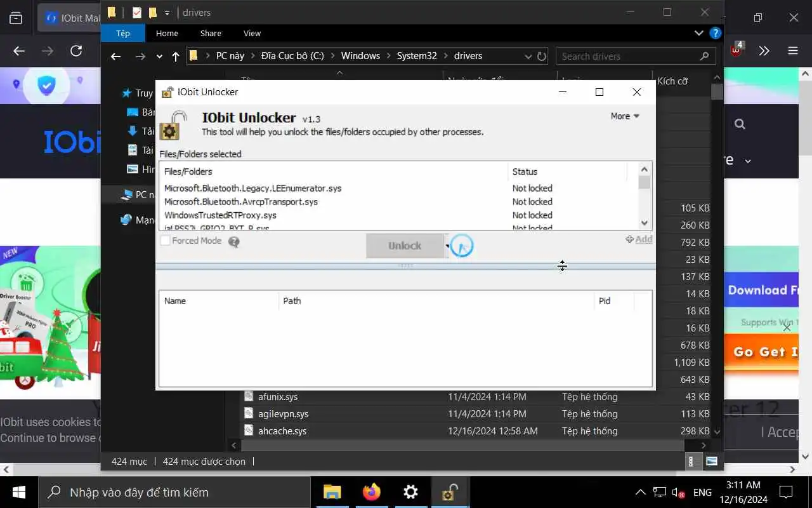Select IObit Unlocker taskbar icon

pyautogui.click(x=450, y=492)
